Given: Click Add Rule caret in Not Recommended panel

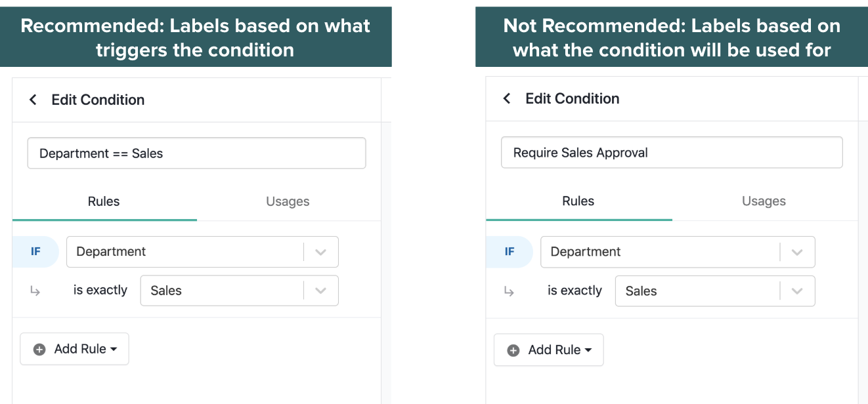Looking at the screenshot, I should (588, 351).
